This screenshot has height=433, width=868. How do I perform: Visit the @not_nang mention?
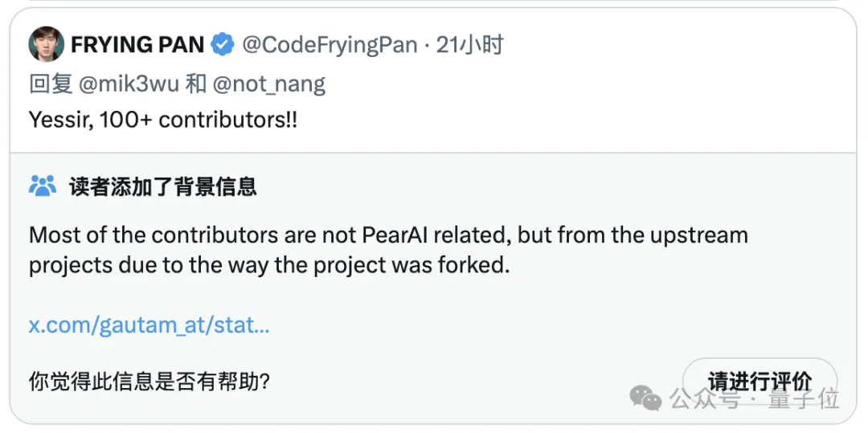point(269,84)
